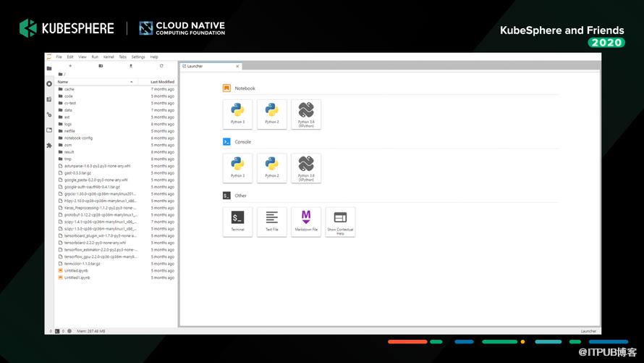Create a new Markdown File
644x363 pixels.
tap(306, 222)
